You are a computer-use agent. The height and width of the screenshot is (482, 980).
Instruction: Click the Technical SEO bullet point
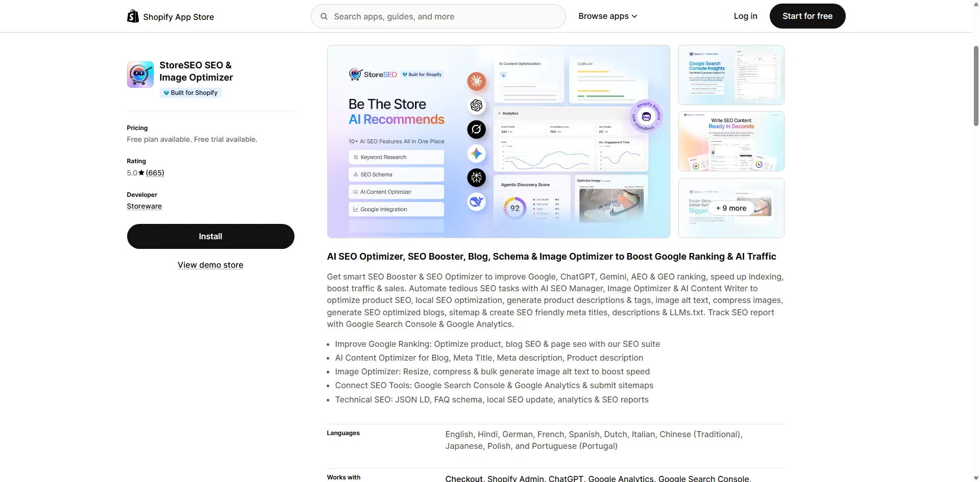pos(492,399)
